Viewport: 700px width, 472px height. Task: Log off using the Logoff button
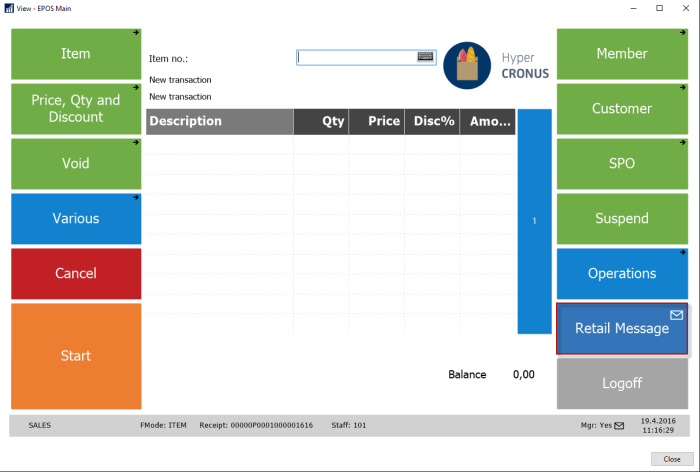(x=622, y=383)
